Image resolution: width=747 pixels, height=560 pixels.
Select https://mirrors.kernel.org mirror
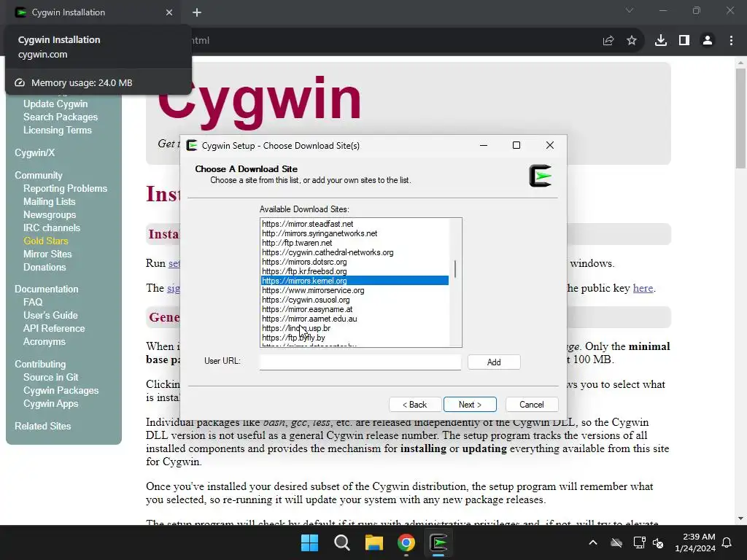[355, 281]
